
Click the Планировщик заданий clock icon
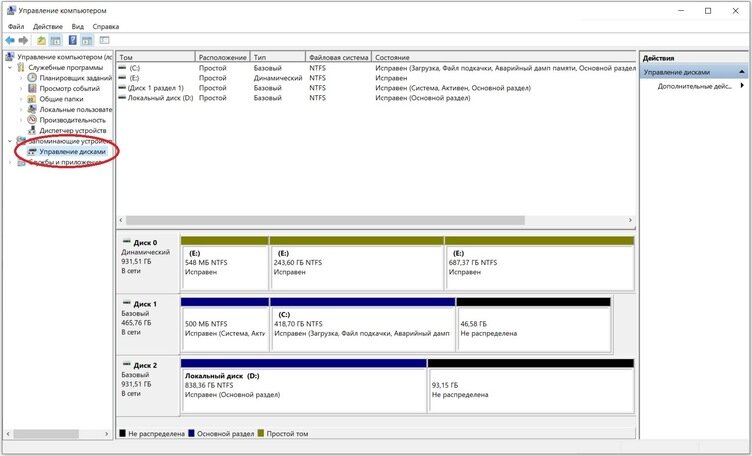tap(32, 78)
